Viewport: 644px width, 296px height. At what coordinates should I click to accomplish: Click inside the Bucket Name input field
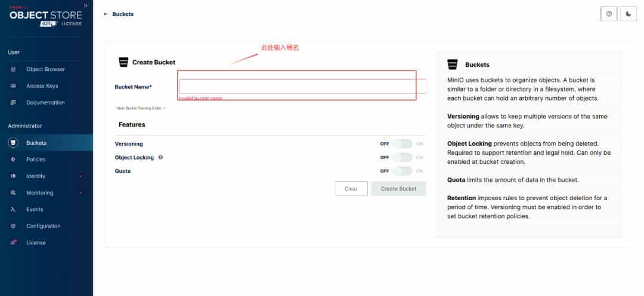302,86
